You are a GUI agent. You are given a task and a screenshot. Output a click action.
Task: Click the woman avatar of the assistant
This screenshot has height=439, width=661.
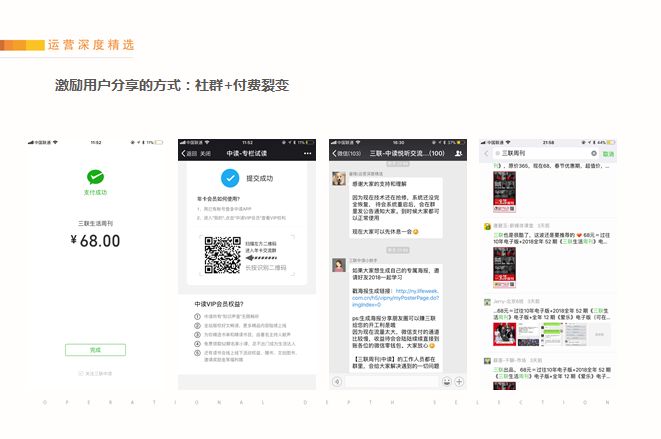coord(339,265)
